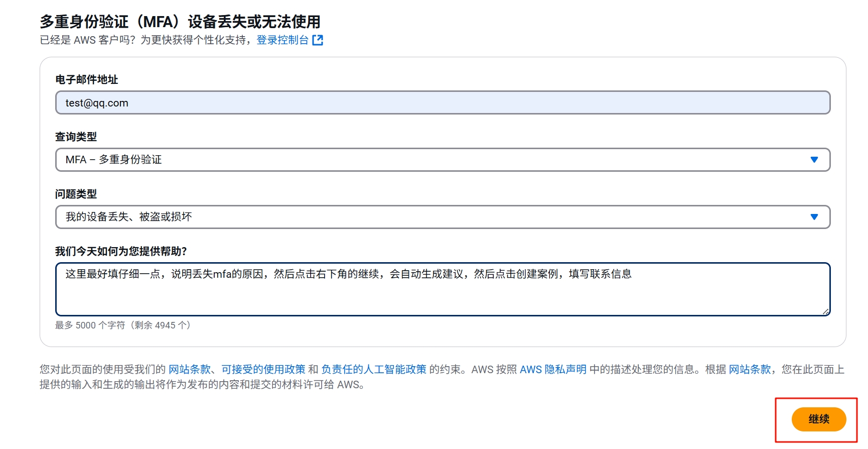Click the 电子邮件地址 field label
This screenshot has width=868, height=449.
[x=87, y=80]
